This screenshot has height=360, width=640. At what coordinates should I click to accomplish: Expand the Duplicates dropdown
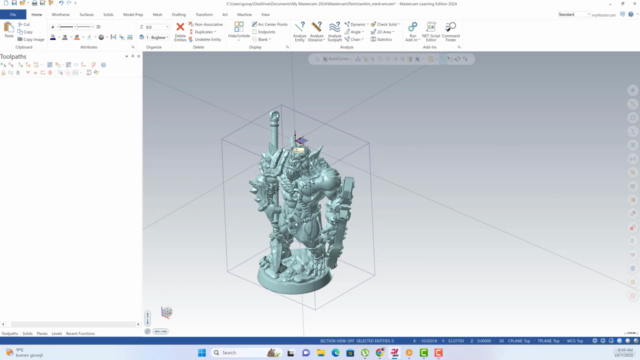tap(215, 32)
